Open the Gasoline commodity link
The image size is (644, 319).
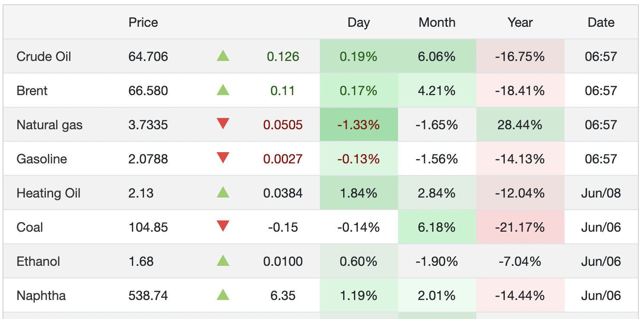tap(41, 159)
